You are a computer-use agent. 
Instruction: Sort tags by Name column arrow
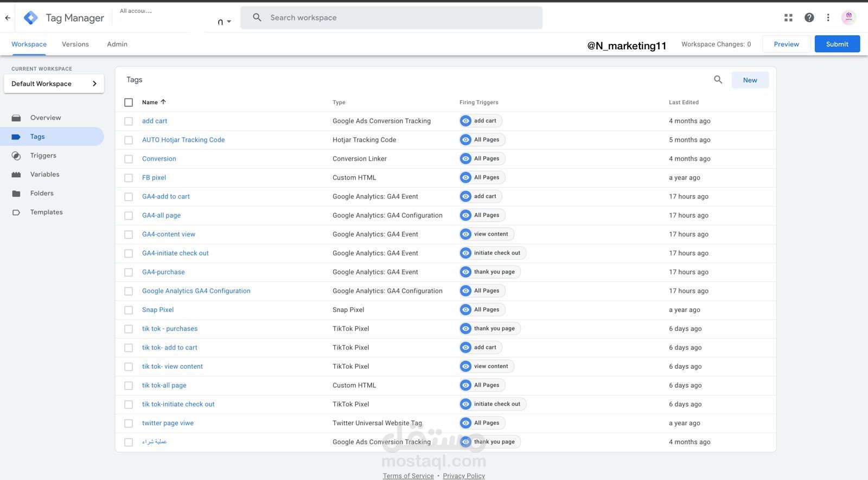pyautogui.click(x=163, y=102)
